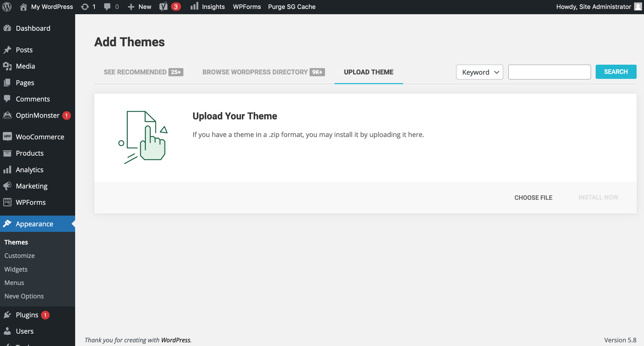Image resolution: width=644 pixels, height=346 pixels.
Task: Open the WordPress link in footer
Action: [x=176, y=340]
